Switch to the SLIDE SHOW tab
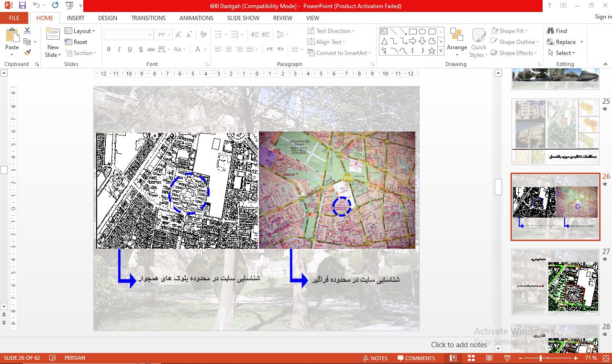Screen dimensions: 612x364 coord(243,18)
